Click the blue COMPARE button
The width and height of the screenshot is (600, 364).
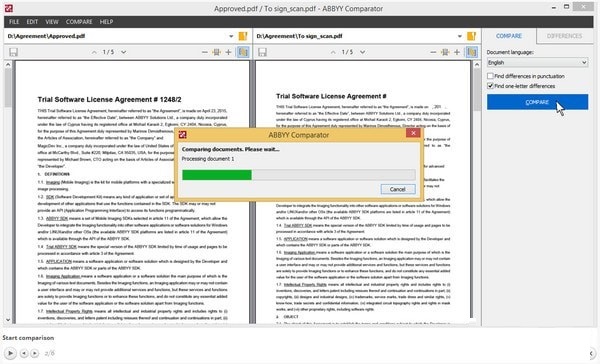(x=537, y=102)
